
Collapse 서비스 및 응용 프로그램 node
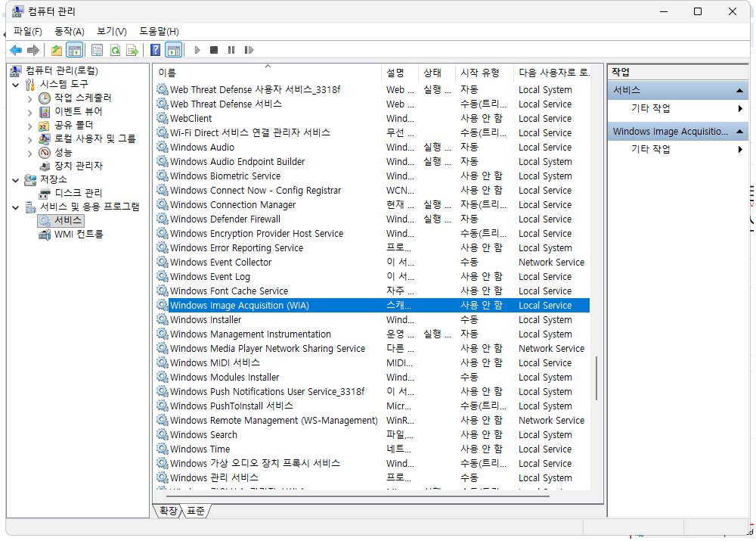tap(16, 207)
